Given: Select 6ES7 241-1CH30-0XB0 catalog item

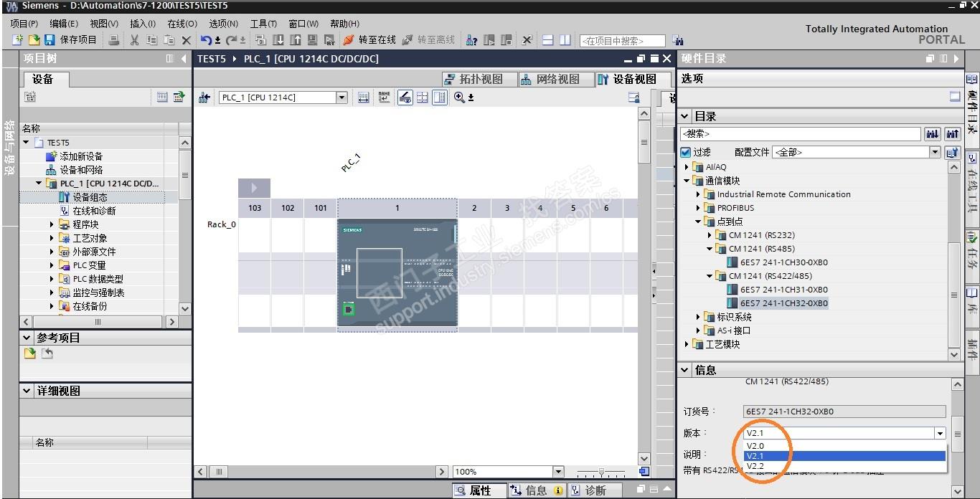Looking at the screenshot, I should [x=778, y=262].
